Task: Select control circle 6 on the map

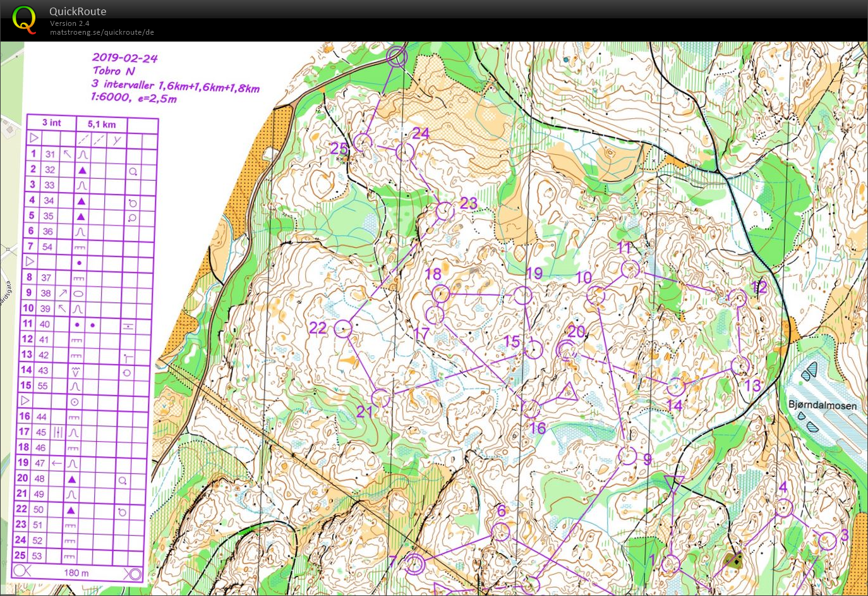Action: [x=500, y=531]
